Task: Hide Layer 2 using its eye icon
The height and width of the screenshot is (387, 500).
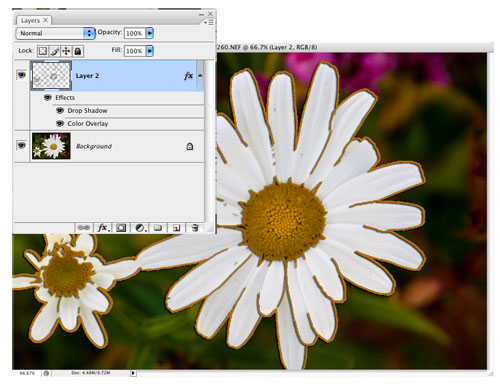Action: tap(22, 75)
